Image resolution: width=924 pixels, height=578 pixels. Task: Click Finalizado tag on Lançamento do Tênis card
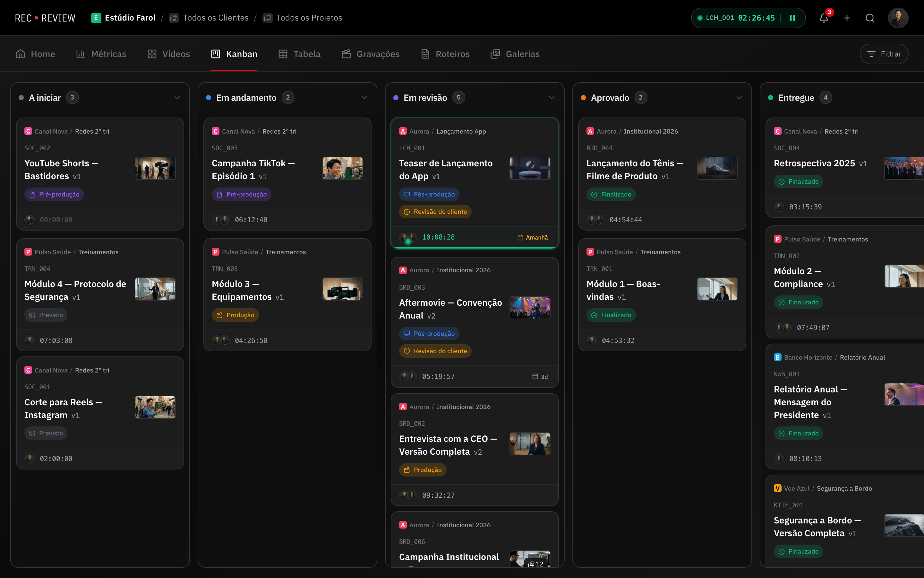(x=611, y=194)
